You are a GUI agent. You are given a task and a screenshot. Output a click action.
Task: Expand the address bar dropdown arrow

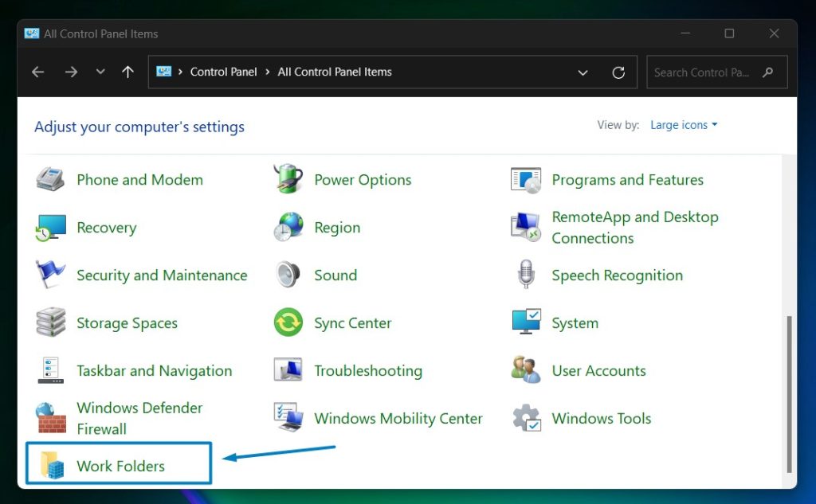pos(583,72)
